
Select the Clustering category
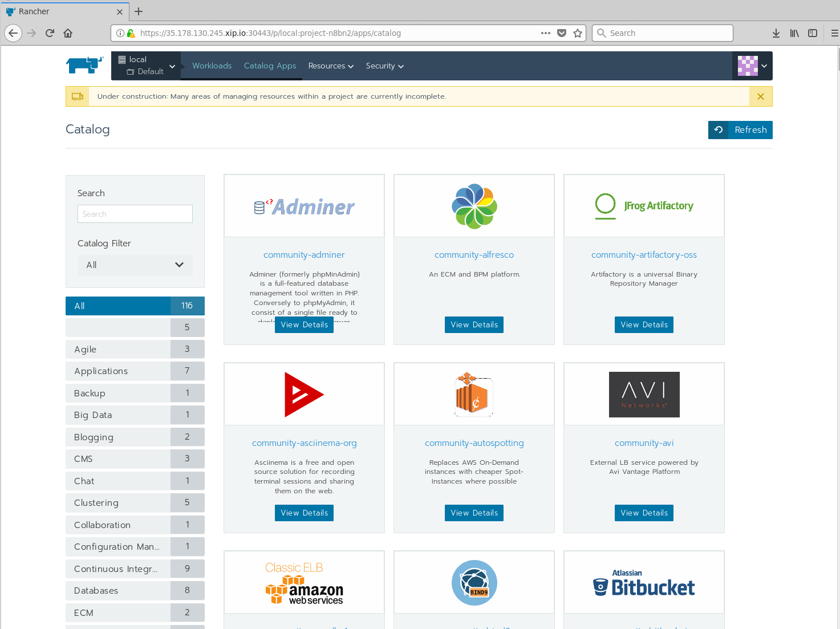135,502
